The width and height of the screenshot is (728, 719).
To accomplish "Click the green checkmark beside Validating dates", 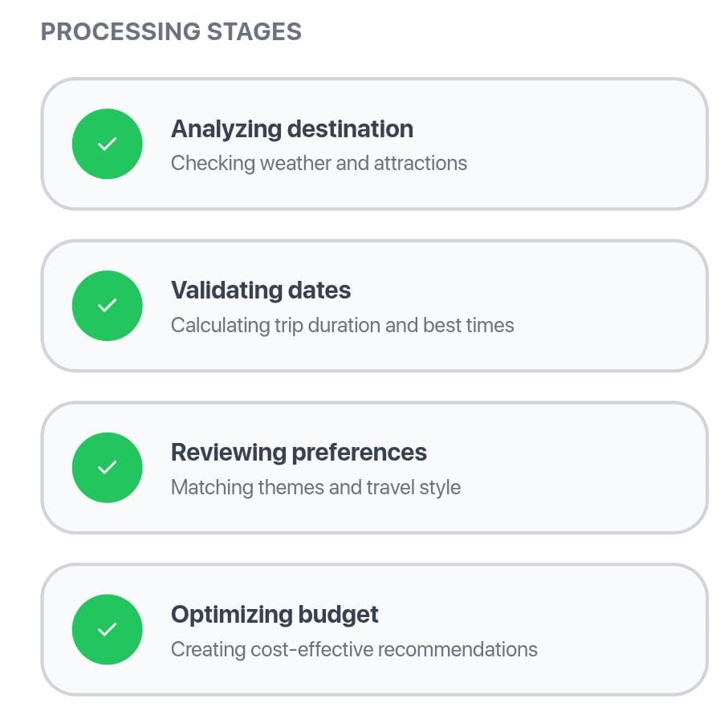I will click(107, 306).
